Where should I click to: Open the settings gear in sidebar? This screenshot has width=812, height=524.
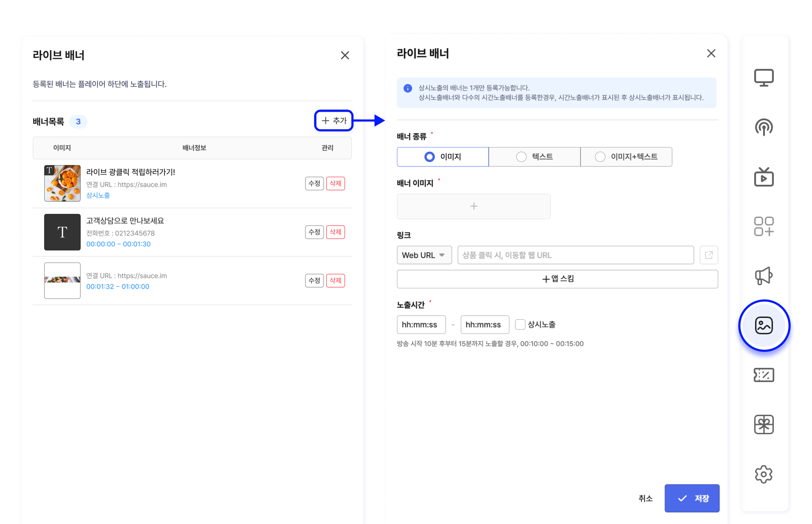763,474
